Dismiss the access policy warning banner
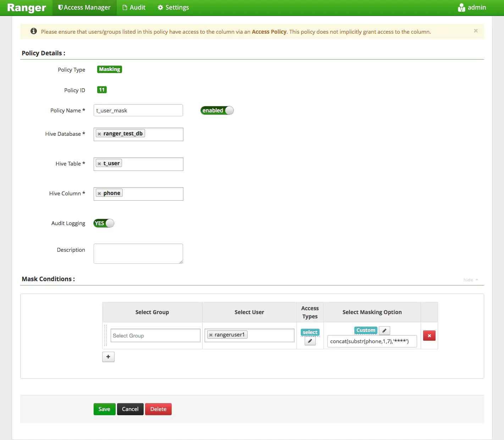Image resolution: width=504 pixels, height=440 pixels. coord(476,31)
